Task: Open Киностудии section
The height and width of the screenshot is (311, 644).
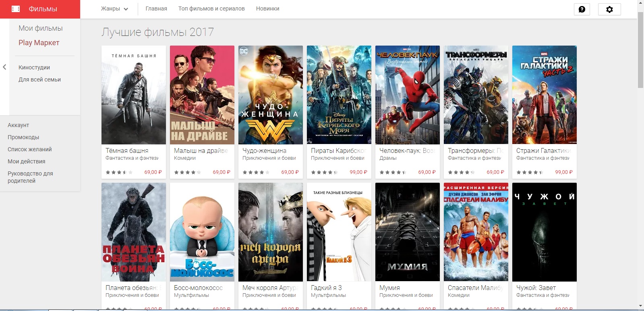Action: pyautogui.click(x=34, y=67)
